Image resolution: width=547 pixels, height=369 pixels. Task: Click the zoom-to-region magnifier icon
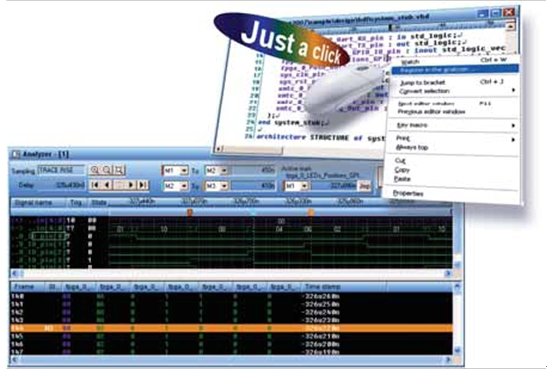coord(119,170)
